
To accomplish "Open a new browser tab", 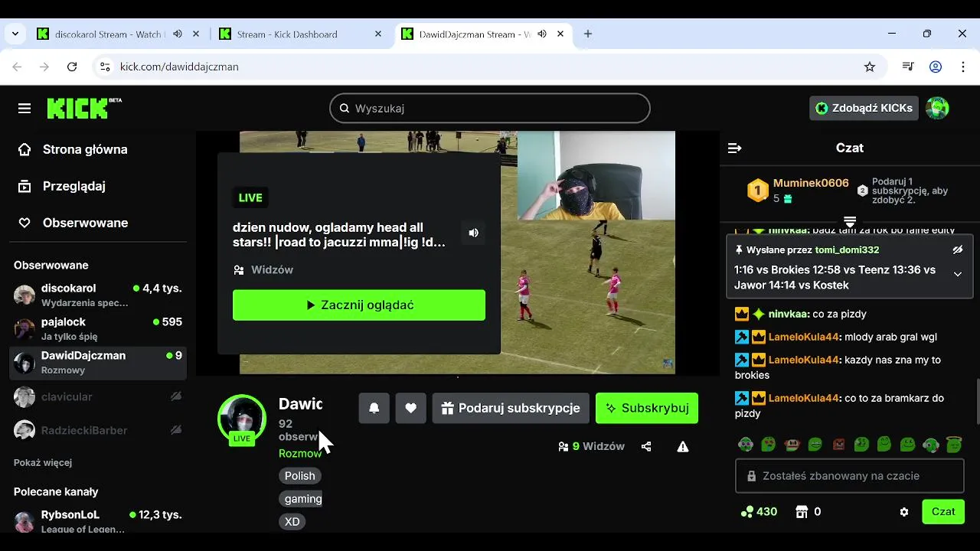I will click(x=588, y=34).
